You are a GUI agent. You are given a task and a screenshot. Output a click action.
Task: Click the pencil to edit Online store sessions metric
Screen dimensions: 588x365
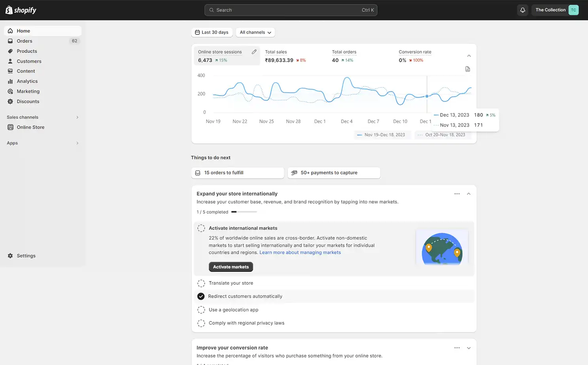254,51
